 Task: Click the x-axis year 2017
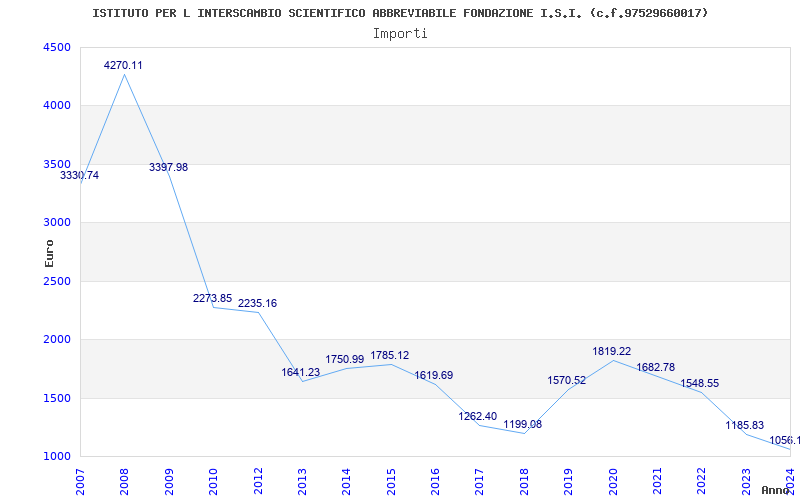click(x=480, y=482)
